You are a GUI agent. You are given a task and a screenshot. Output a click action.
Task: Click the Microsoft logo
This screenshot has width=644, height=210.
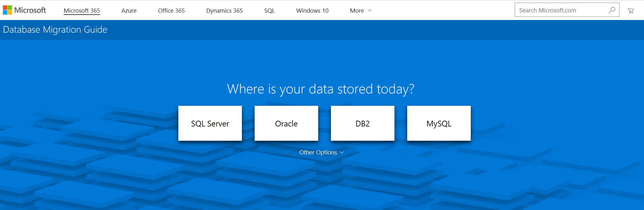(8, 10)
